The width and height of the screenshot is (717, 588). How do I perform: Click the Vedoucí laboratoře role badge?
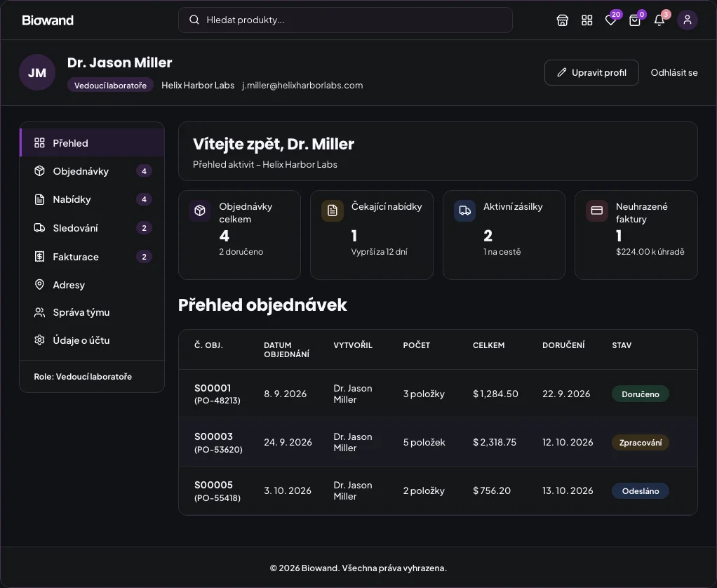tap(110, 85)
